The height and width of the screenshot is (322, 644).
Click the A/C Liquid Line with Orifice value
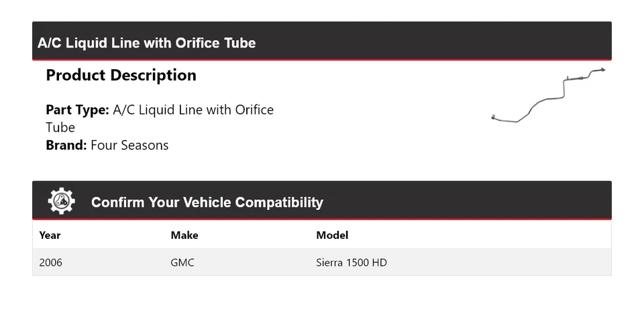click(x=193, y=109)
